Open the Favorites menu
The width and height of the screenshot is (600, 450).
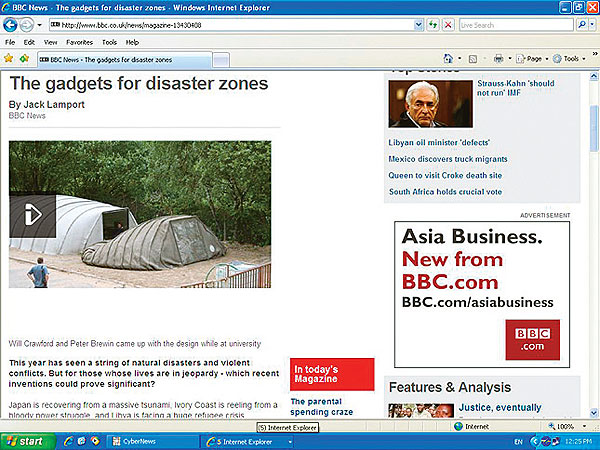[x=80, y=42]
